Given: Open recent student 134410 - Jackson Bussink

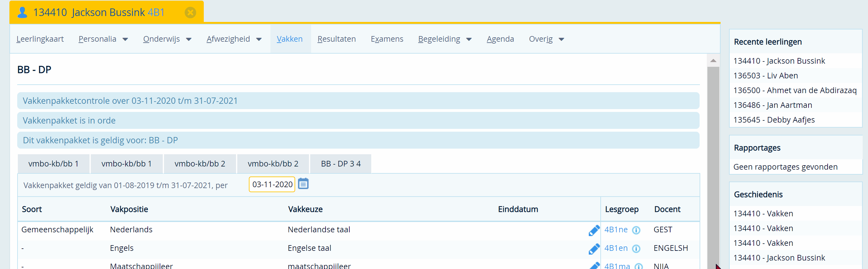Looking at the screenshot, I should pyautogui.click(x=779, y=61).
